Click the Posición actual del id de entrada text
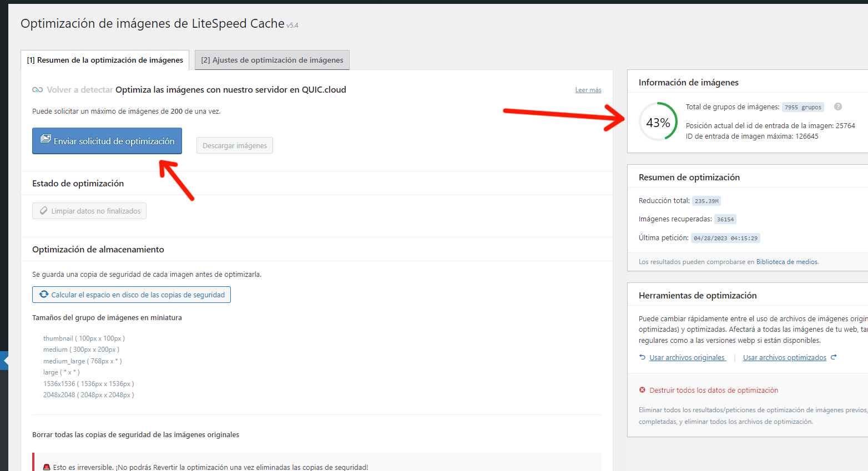The height and width of the screenshot is (471, 868). (x=770, y=126)
